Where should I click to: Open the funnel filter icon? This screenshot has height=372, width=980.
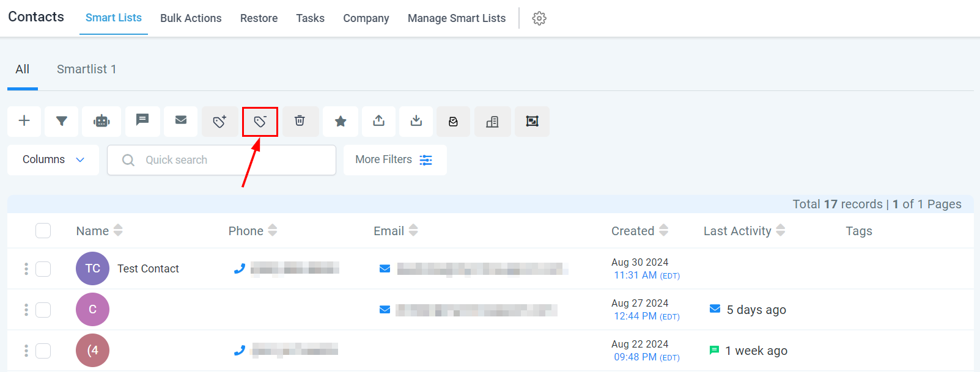tap(62, 121)
